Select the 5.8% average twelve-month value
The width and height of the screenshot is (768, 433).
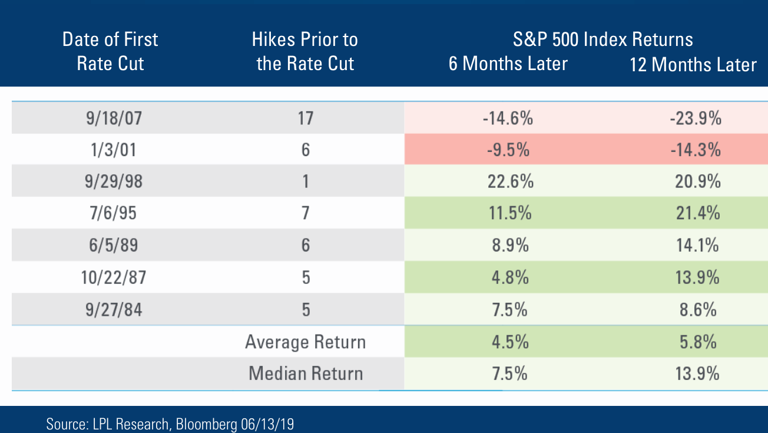point(697,341)
